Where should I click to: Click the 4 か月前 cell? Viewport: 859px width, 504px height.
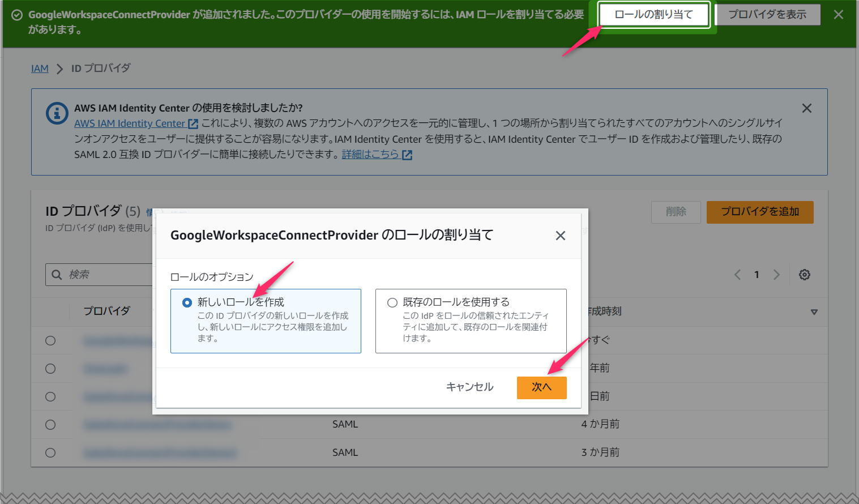pos(600,424)
